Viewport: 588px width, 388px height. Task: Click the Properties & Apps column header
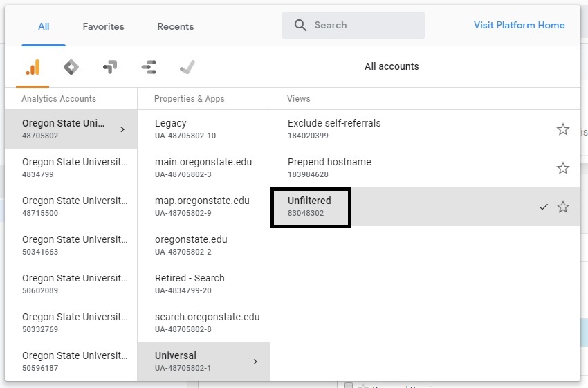pos(190,99)
